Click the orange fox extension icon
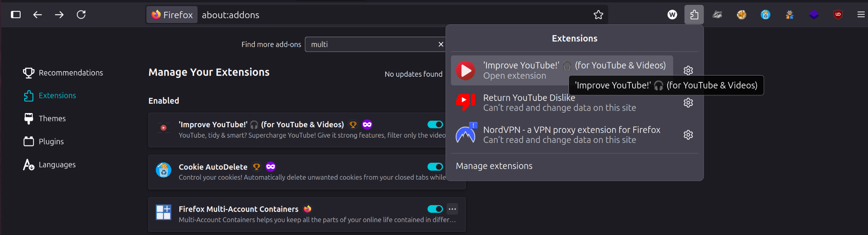 (741, 15)
